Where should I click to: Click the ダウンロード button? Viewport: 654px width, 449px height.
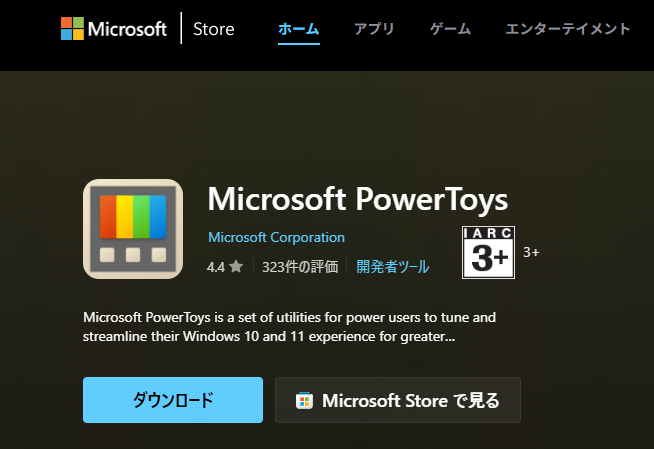click(x=173, y=400)
